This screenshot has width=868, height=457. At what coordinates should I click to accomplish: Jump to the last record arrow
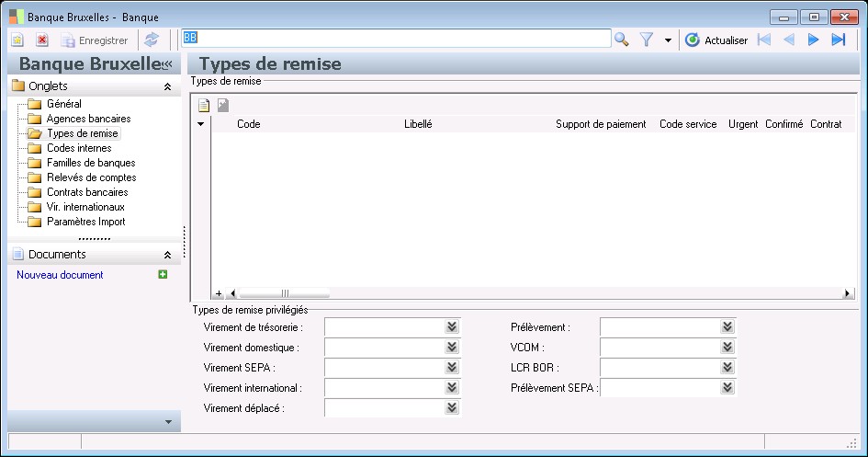(838, 40)
